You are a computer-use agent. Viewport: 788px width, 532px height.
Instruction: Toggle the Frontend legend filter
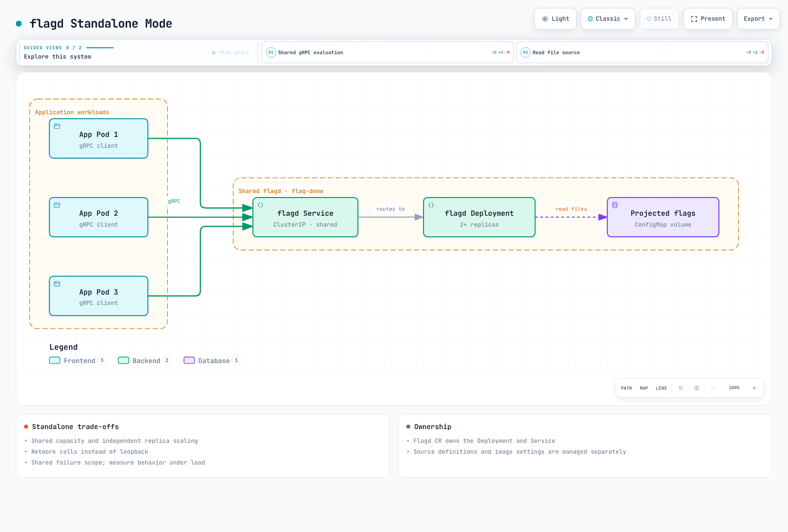(77, 361)
